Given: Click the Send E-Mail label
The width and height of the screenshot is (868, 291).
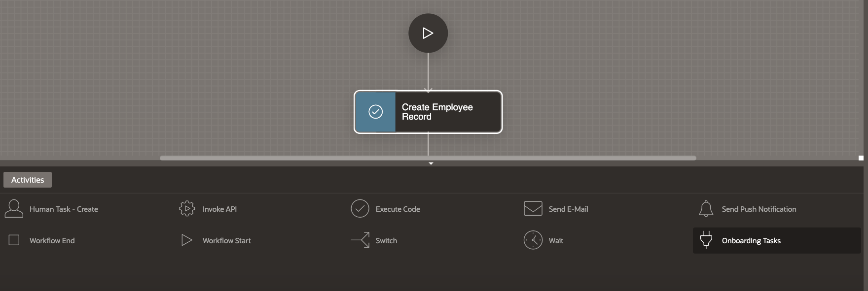Looking at the screenshot, I should [x=568, y=209].
